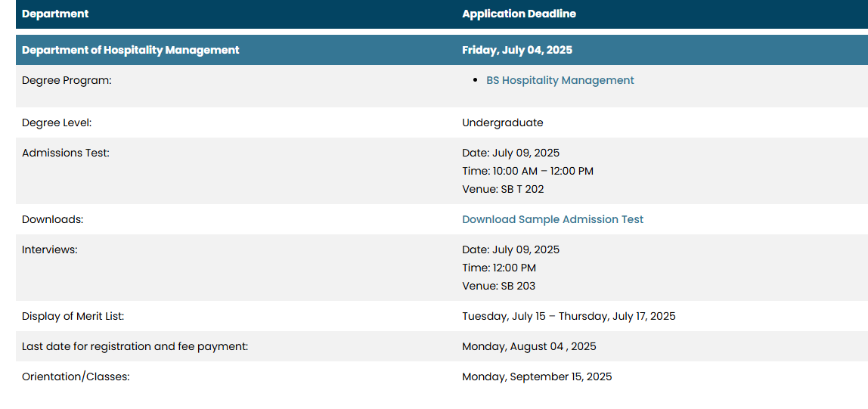Select the Application Deadline column header

click(519, 14)
